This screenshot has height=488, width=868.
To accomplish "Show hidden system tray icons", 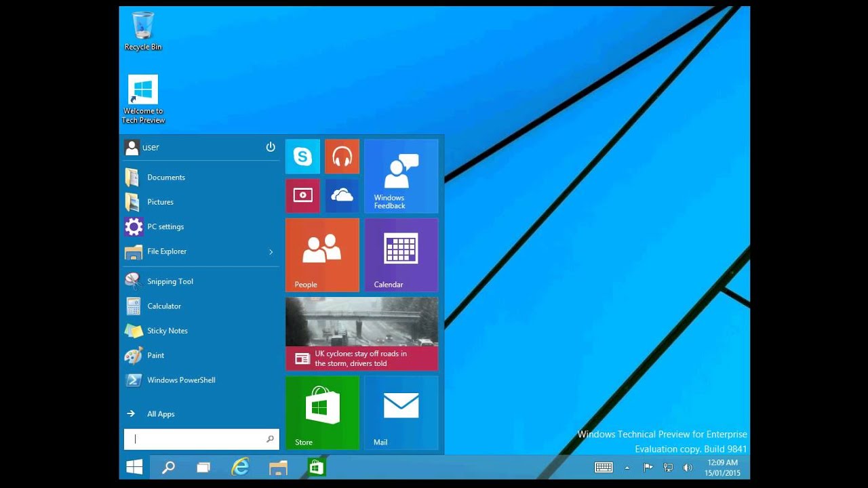I will tap(627, 468).
